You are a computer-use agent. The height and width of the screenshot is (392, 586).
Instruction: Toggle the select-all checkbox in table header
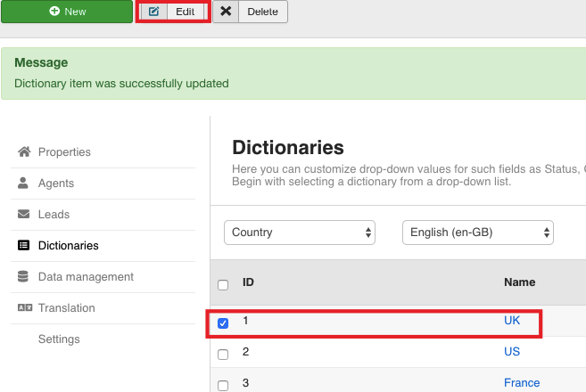[x=223, y=284]
